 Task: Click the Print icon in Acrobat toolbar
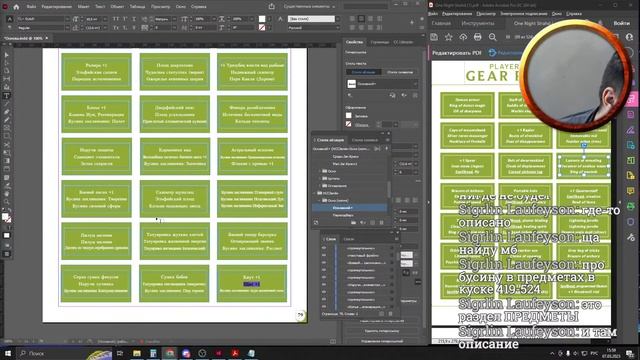pos(478,37)
